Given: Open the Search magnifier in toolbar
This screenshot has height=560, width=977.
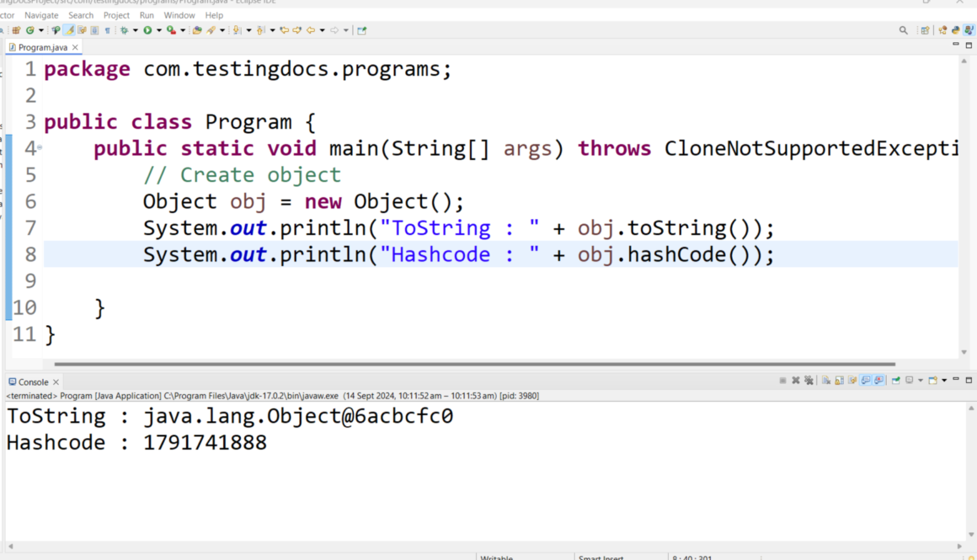Looking at the screenshot, I should click(x=904, y=30).
